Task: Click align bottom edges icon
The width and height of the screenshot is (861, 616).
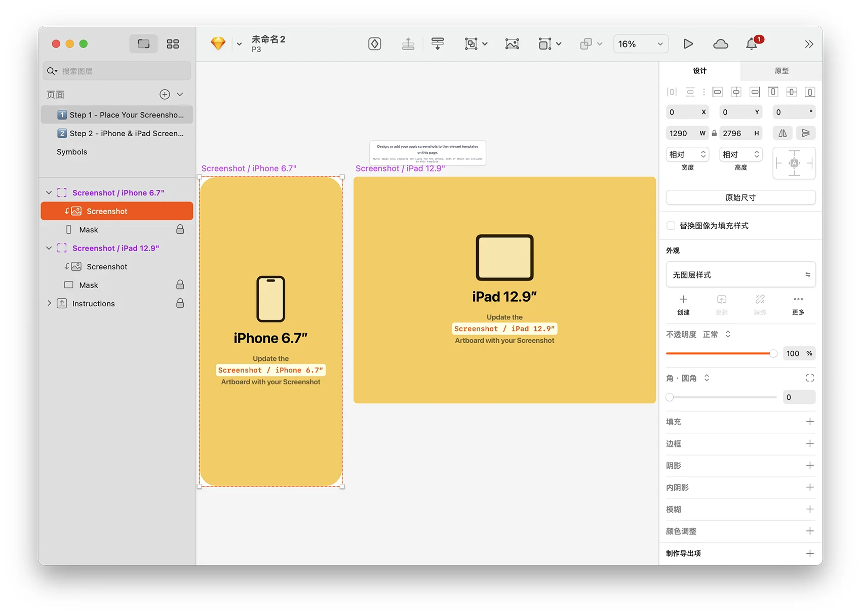Action: pos(810,92)
